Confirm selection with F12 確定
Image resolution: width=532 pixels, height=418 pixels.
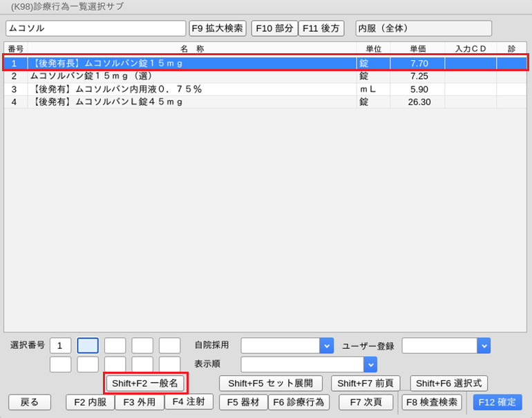497,402
